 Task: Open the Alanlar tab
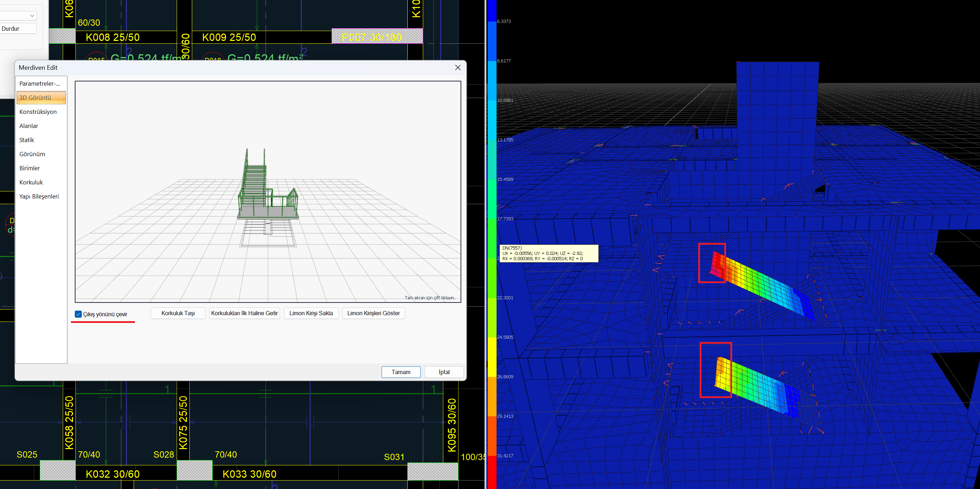(41, 126)
